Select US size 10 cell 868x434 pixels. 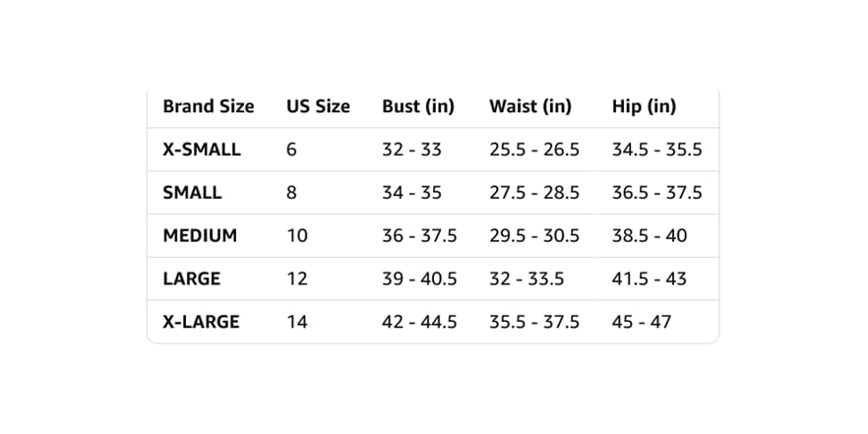tap(297, 236)
